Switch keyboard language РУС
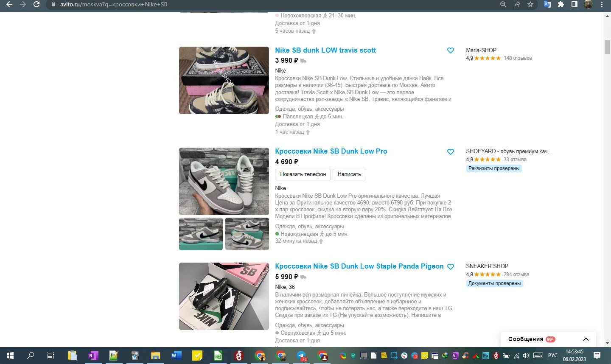This screenshot has height=364, width=611. (552, 356)
